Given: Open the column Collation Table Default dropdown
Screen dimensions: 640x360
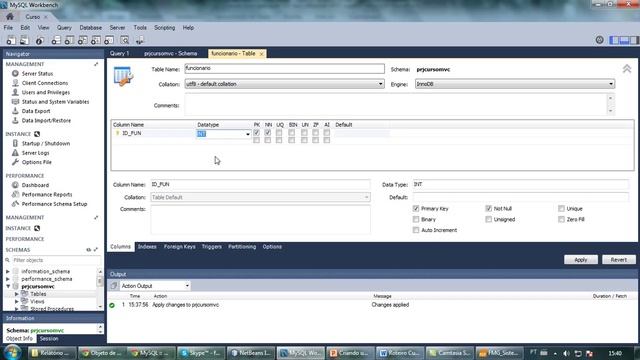Looking at the screenshot, I should 366,198.
